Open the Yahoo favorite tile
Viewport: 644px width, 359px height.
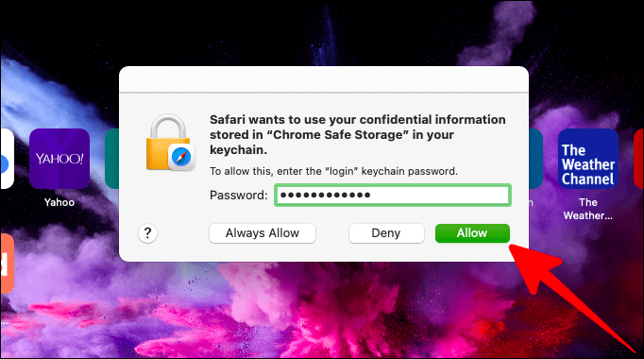(x=59, y=159)
